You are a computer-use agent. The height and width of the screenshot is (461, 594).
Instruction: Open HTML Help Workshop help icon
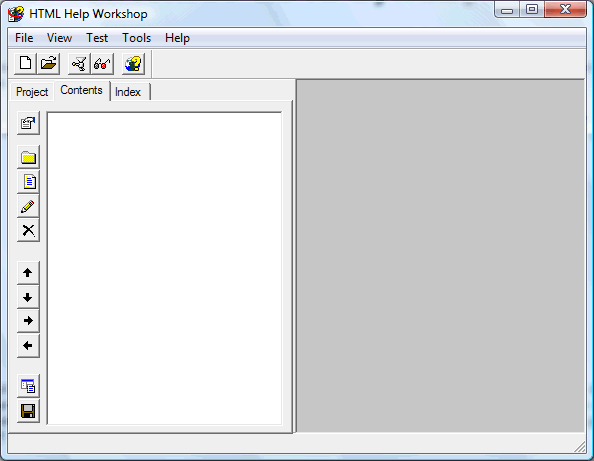tap(133, 63)
